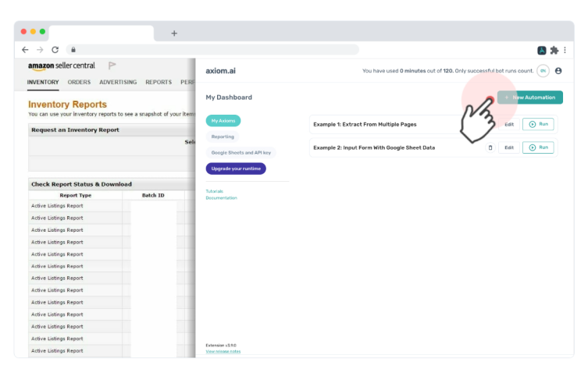Open the INVENTORY tab in Seller Central
The height and width of the screenshot is (369, 588).
click(x=43, y=82)
